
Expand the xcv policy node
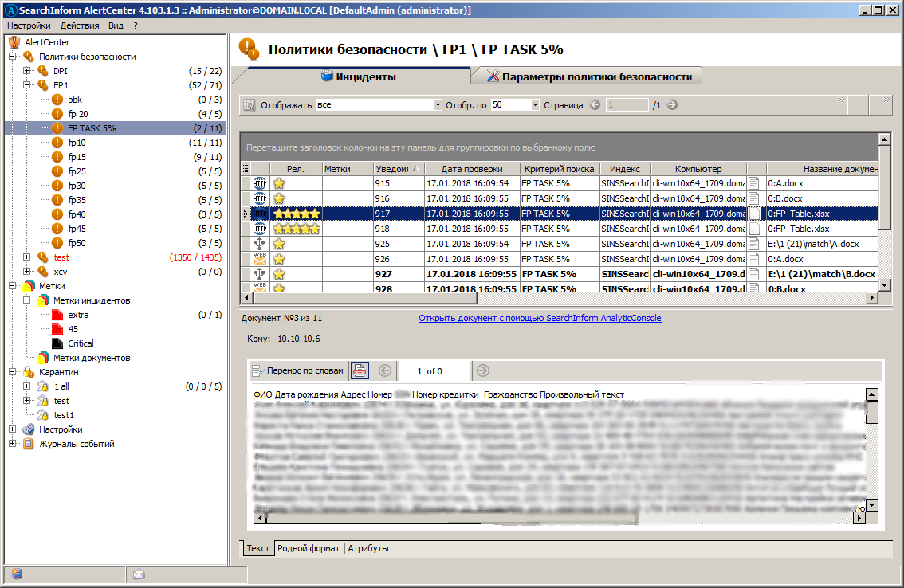tap(26, 272)
